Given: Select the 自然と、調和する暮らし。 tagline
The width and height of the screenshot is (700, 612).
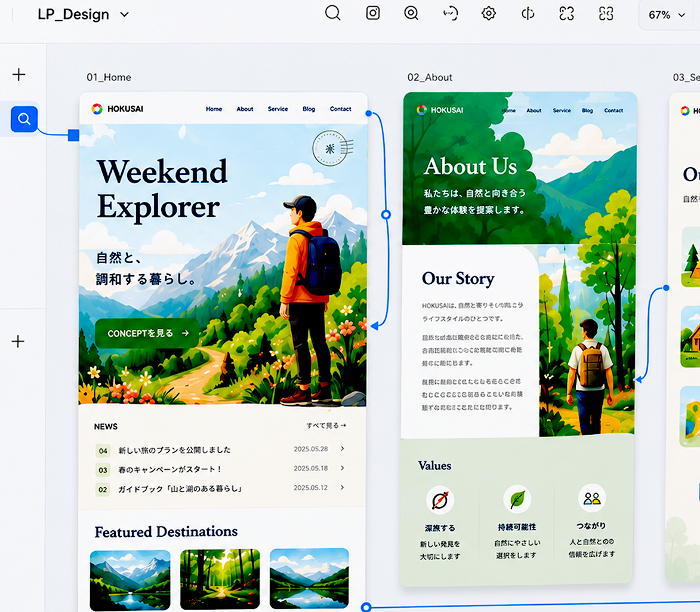Looking at the screenshot, I should [146, 269].
